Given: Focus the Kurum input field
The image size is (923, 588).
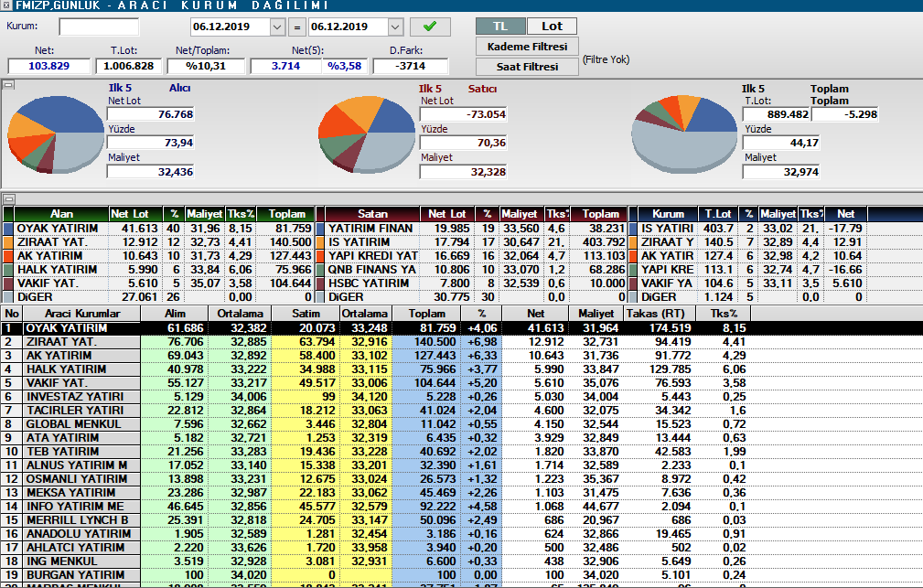Looking at the screenshot, I should [x=99, y=27].
